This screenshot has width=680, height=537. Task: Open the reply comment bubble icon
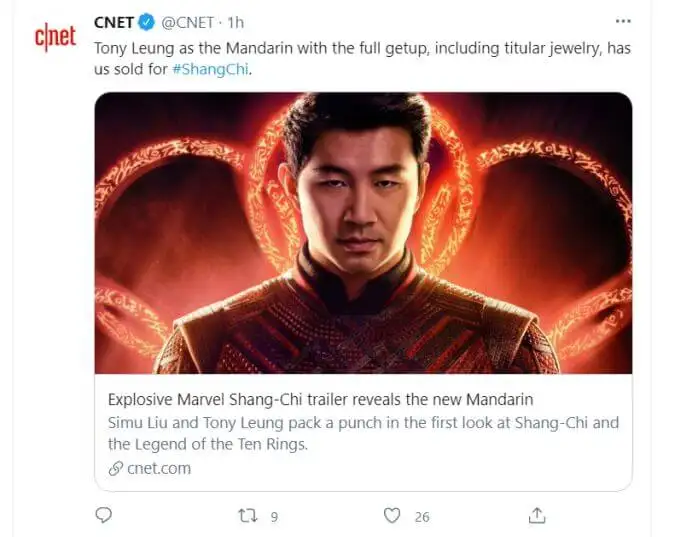click(103, 515)
